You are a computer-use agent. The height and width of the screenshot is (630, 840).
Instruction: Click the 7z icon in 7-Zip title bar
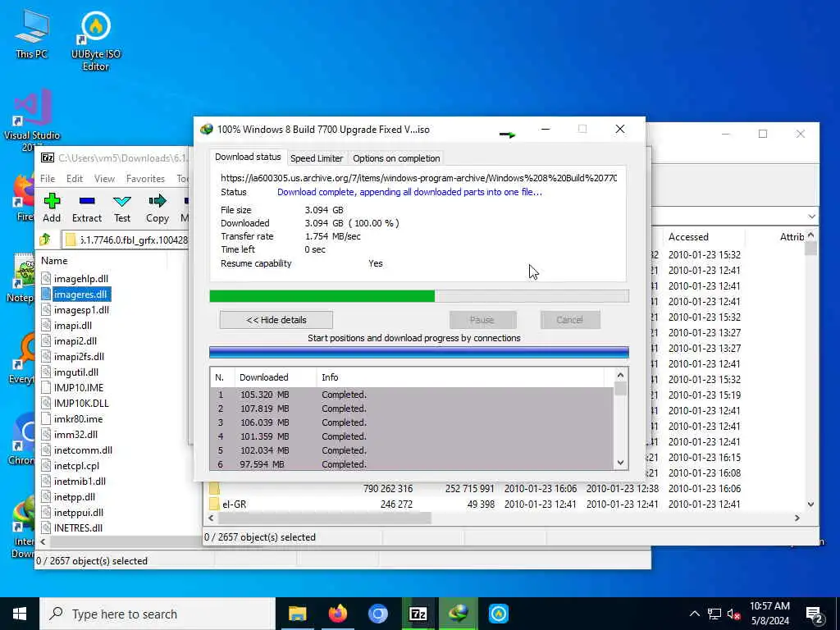pyautogui.click(x=48, y=158)
